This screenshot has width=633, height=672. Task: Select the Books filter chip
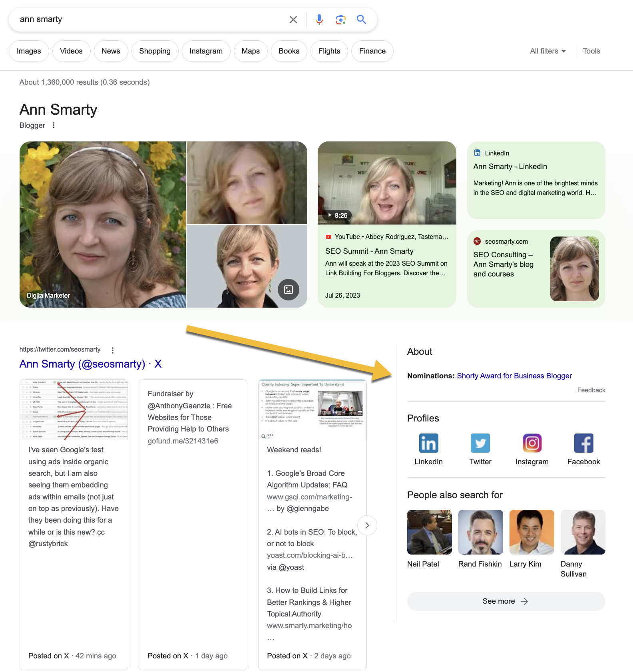click(289, 51)
